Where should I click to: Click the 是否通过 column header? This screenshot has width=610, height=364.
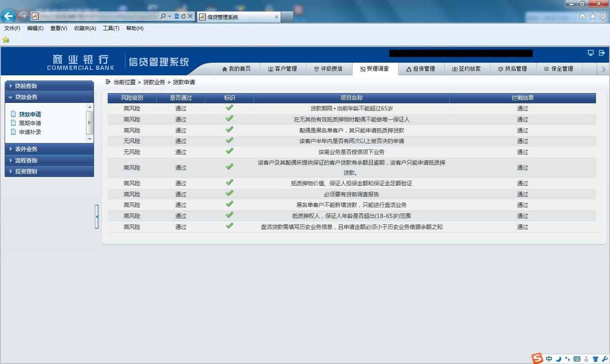181,98
